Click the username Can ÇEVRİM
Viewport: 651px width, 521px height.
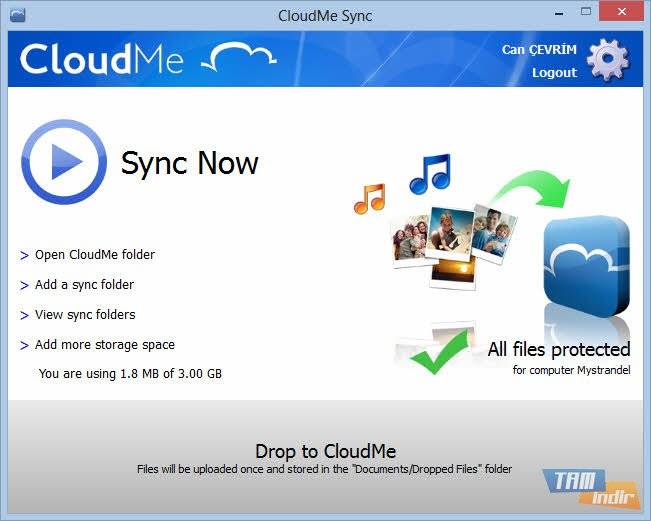coord(539,49)
